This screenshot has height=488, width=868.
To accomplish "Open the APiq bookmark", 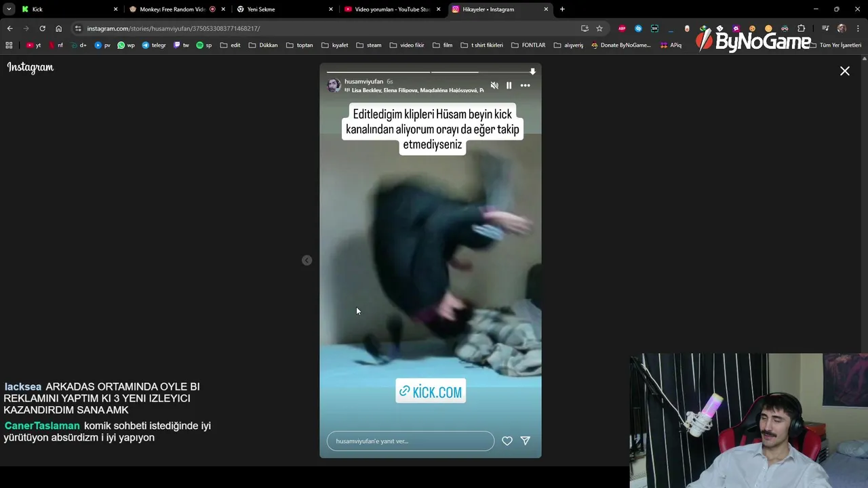I will (x=671, y=45).
